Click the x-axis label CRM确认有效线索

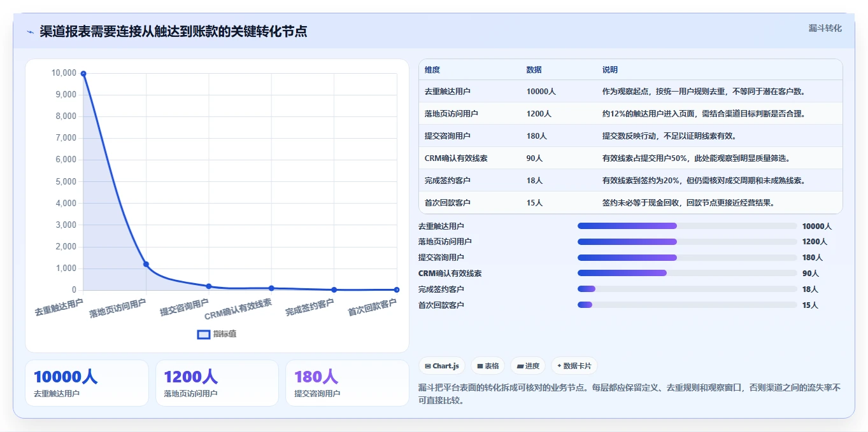[238, 309]
